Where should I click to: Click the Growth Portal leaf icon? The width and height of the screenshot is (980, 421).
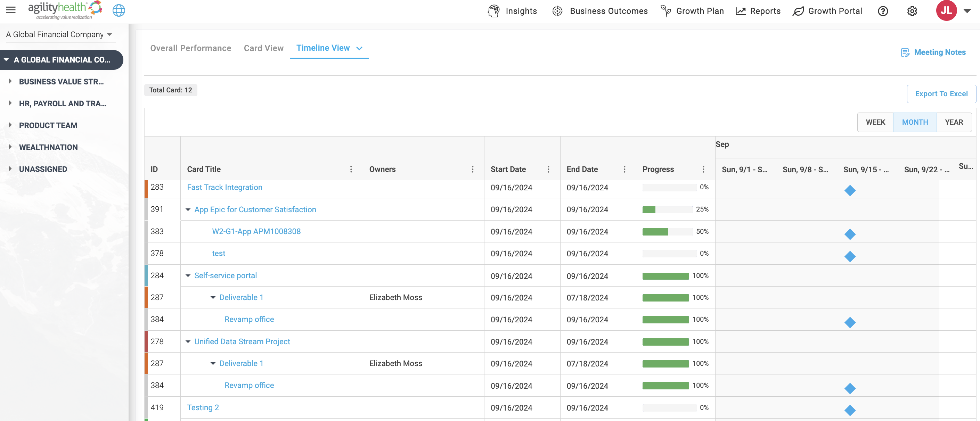pos(798,11)
